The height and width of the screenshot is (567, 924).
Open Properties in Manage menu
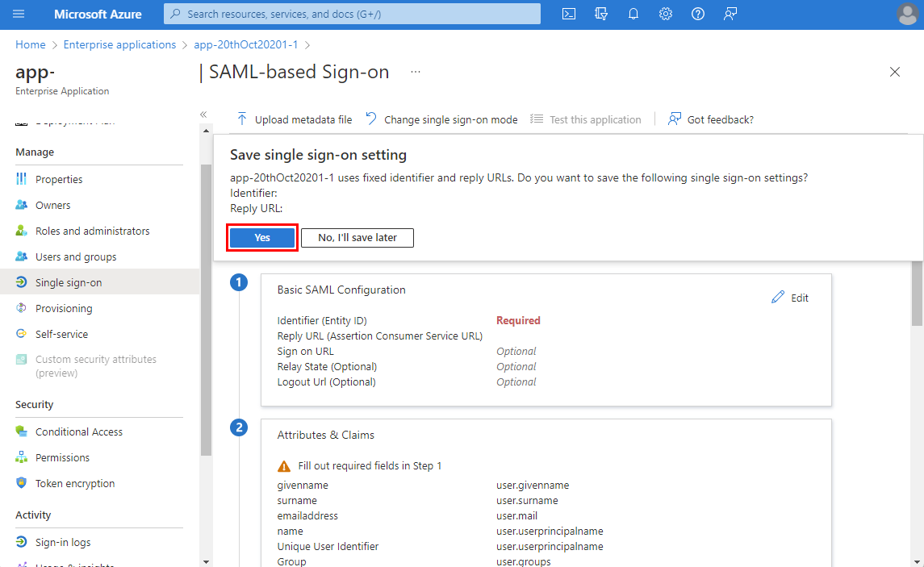59,179
